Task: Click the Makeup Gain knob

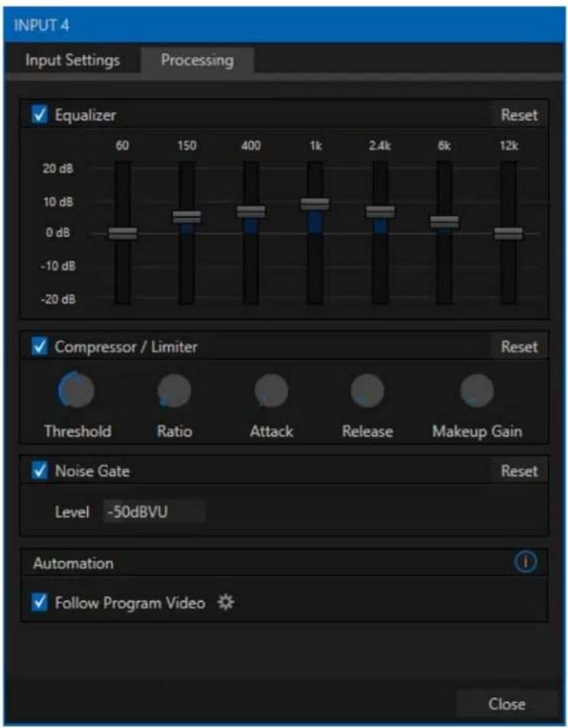Action: (476, 391)
